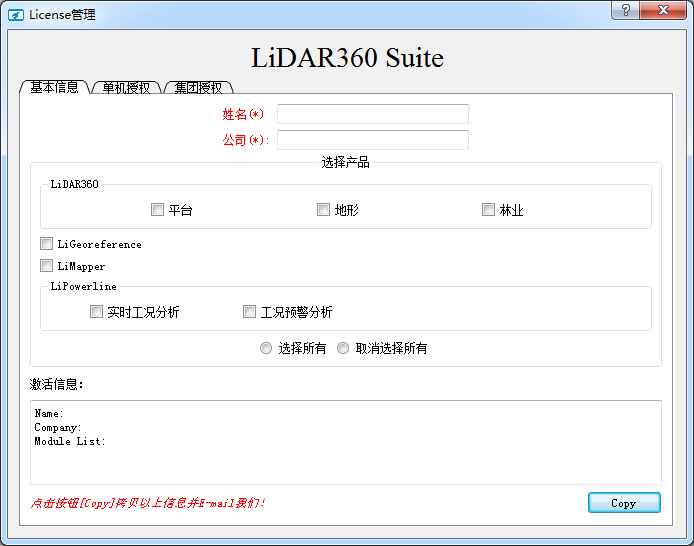Switch to the 基本信息 tab
The height and width of the screenshot is (546, 694).
(54, 87)
